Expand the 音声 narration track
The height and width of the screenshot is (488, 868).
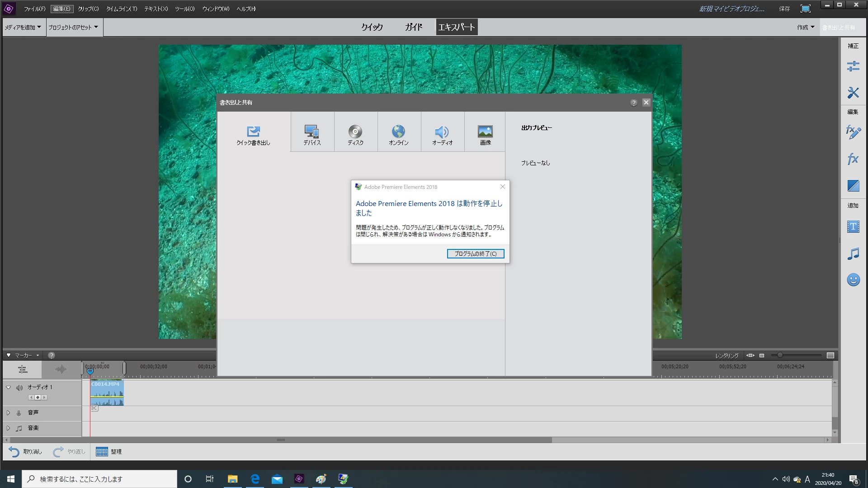click(8, 413)
